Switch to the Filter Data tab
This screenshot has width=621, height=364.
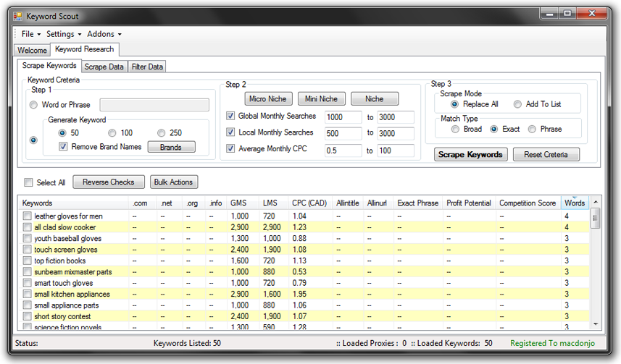click(x=147, y=67)
